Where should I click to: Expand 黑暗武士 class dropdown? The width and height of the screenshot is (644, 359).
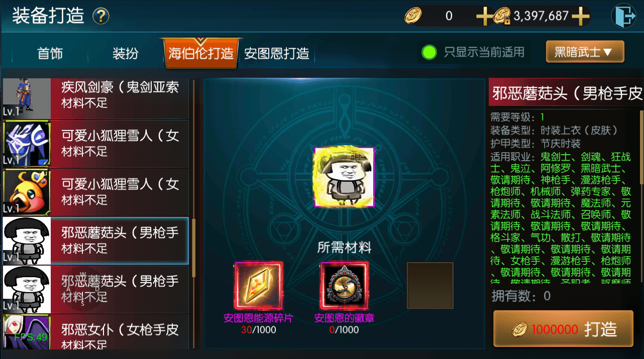point(585,52)
